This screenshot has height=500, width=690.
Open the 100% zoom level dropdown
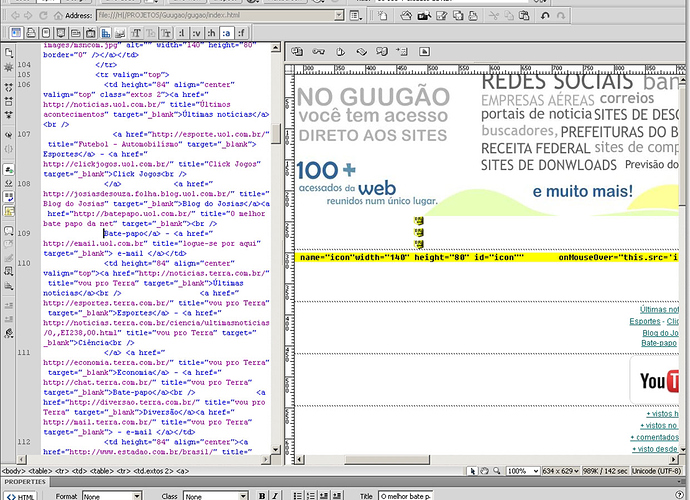click(x=522, y=471)
